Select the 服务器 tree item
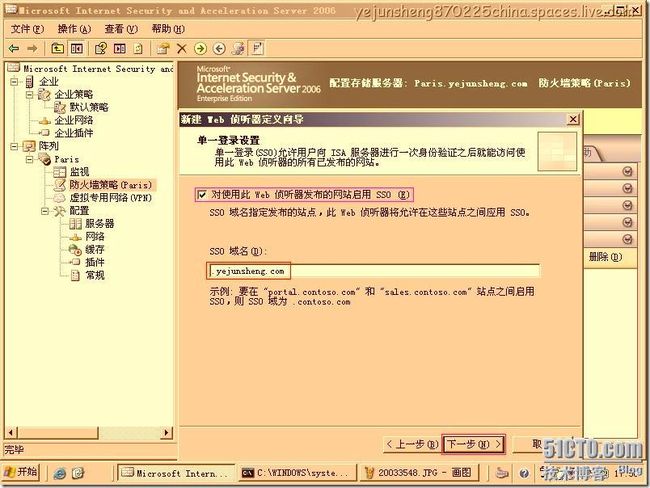Image resolution: width=650 pixels, height=488 pixels. point(99,224)
